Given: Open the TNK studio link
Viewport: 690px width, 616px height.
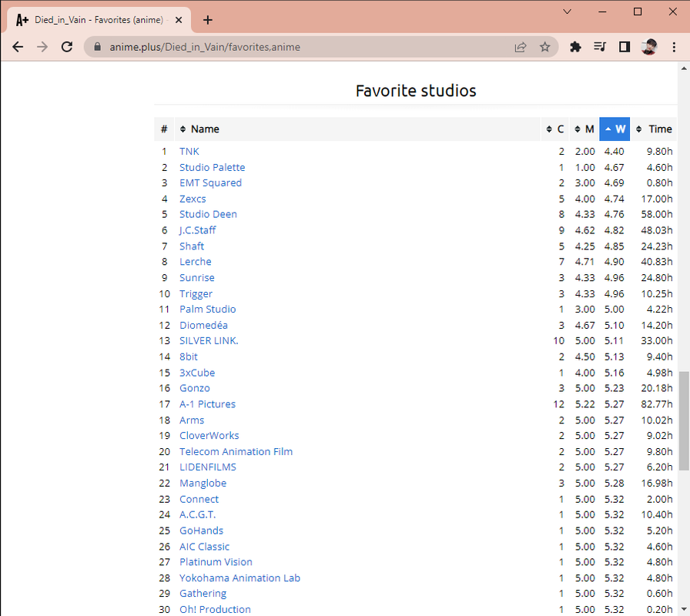Looking at the screenshot, I should [x=189, y=152].
